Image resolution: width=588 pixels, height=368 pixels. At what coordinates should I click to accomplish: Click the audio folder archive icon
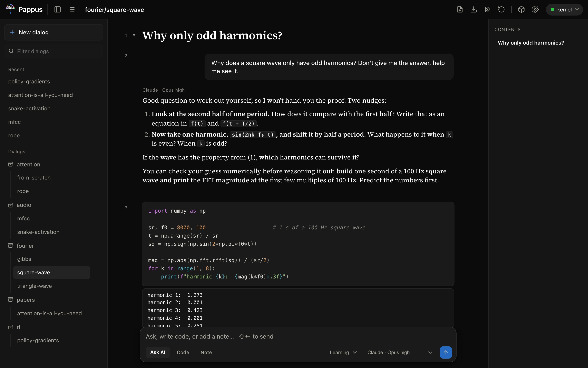pos(10,205)
